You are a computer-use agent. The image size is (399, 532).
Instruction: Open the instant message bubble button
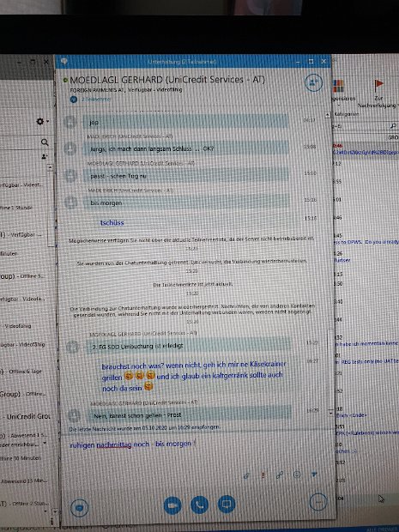point(80,508)
